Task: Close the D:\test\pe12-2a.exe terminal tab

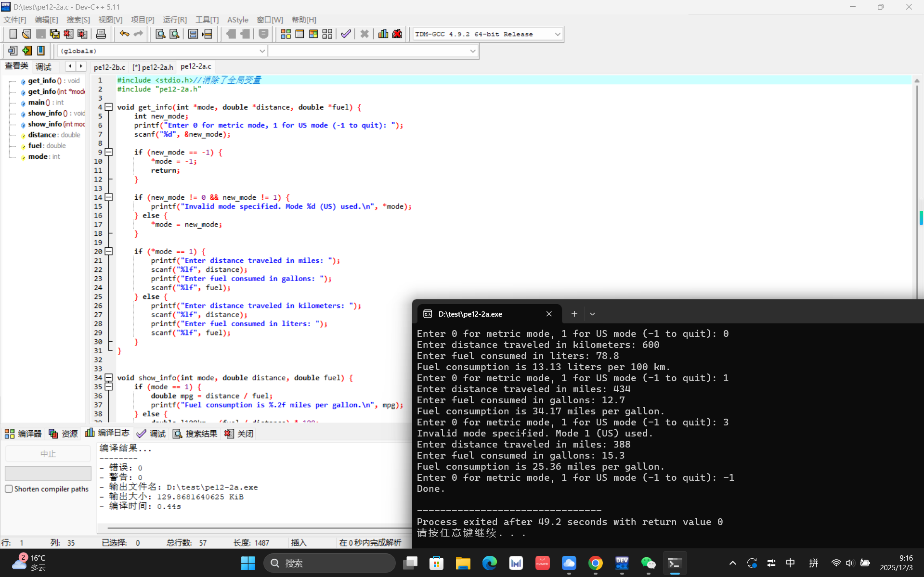Action: pos(549,314)
